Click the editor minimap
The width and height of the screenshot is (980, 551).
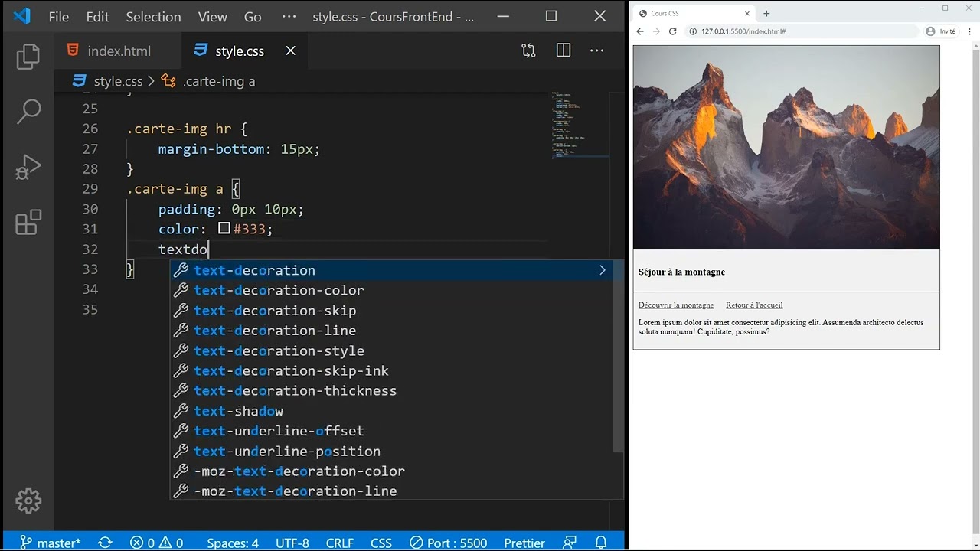tap(580, 126)
